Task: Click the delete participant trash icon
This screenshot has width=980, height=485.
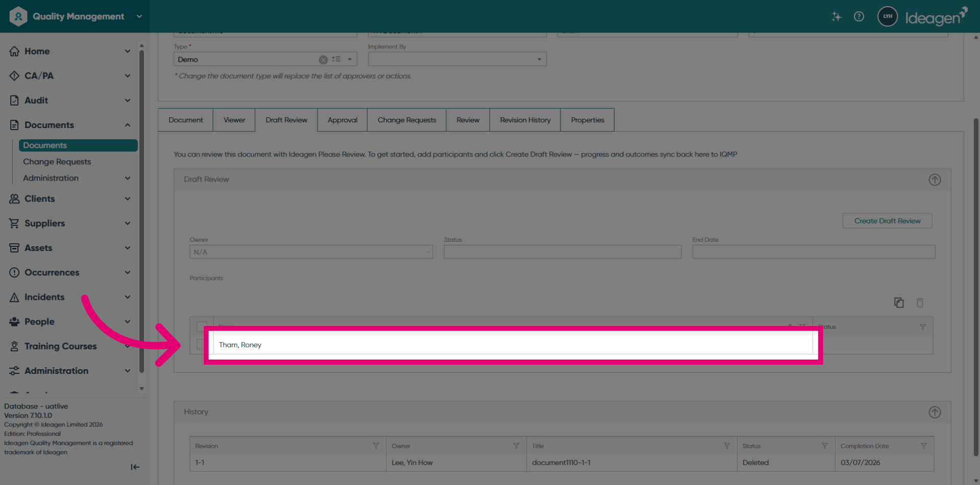Action: click(x=920, y=302)
